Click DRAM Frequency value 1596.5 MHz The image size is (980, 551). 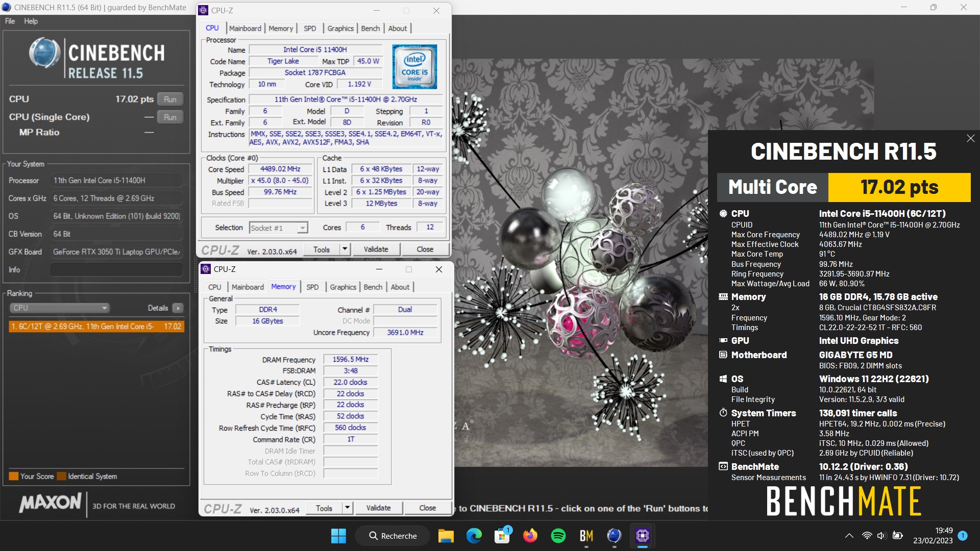[351, 359]
